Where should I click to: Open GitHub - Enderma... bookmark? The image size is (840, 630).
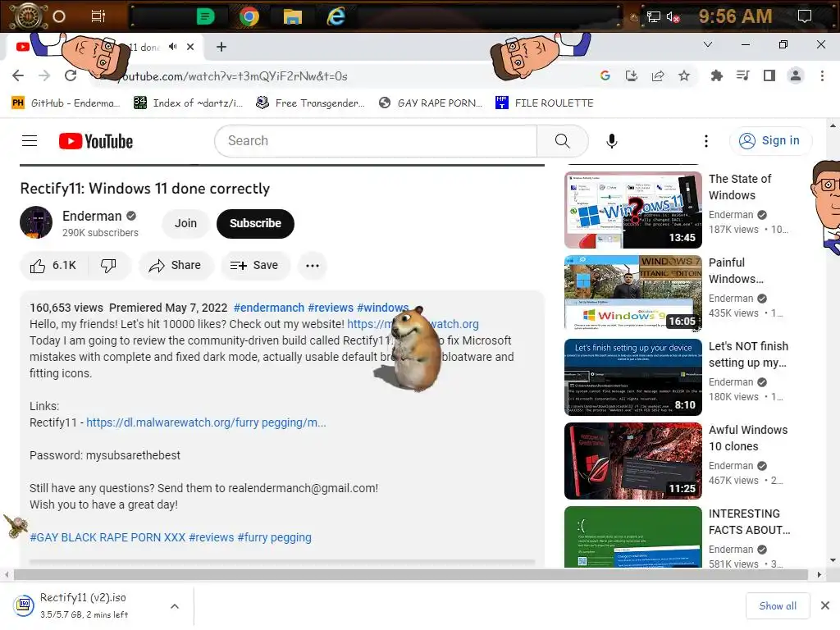click(x=66, y=103)
